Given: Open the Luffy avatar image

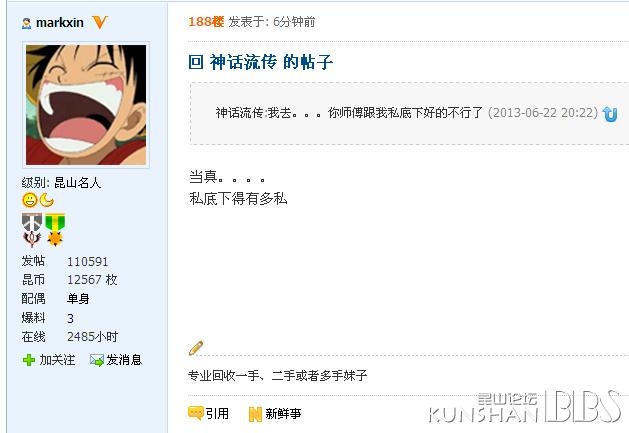Looking at the screenshot, I should point(86,105).
